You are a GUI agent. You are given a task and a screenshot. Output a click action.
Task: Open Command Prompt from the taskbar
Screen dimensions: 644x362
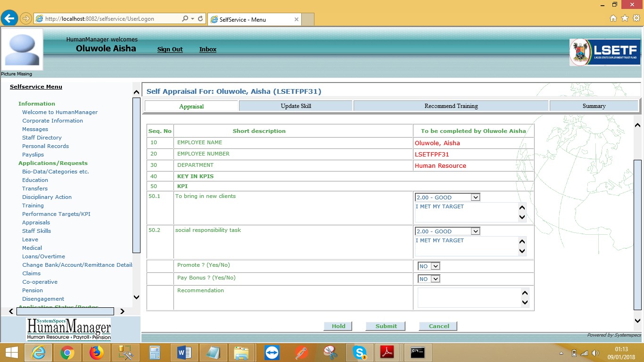click(418, 353)
